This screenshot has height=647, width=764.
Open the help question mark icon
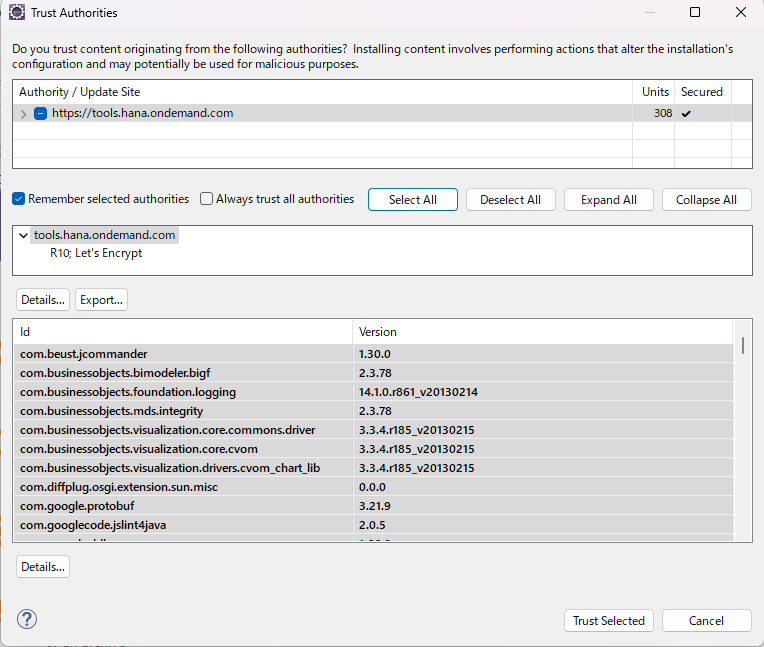pos(27,619)
